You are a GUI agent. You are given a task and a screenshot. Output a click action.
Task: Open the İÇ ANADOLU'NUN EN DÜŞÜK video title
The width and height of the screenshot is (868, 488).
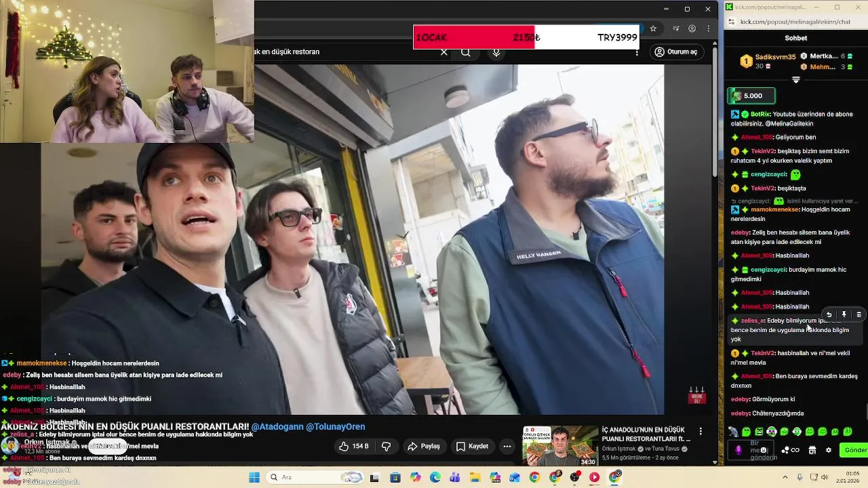pos(646,434)
